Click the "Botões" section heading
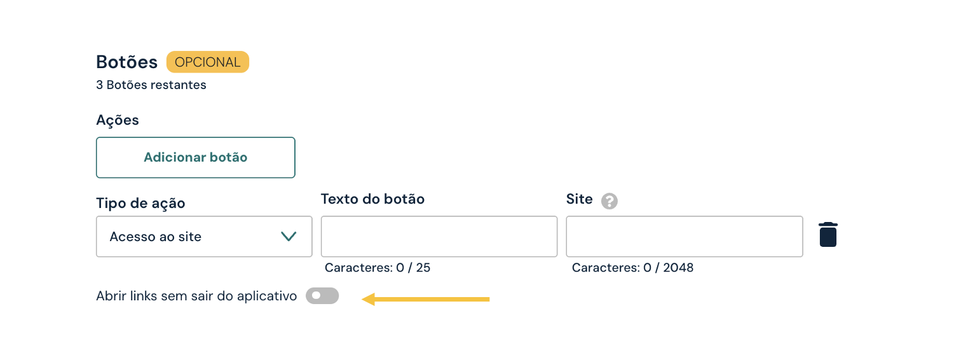Image resolution: width=980 pixels, height=341 pixels. point(127,62)
